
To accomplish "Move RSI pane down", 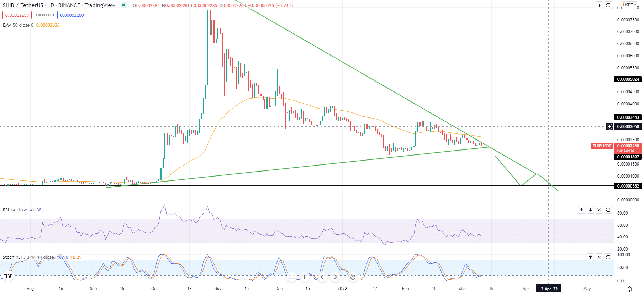I will (591, 210).
